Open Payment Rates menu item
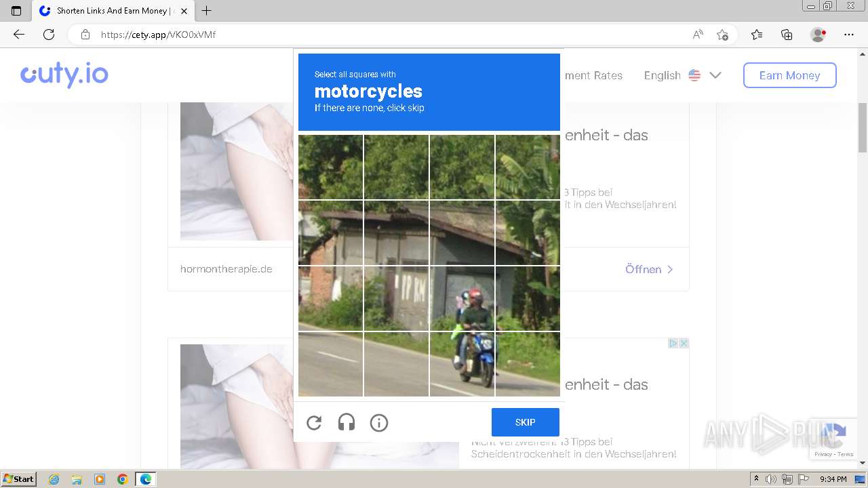Viewport: 868px width, 488px height. coord(593,75)
